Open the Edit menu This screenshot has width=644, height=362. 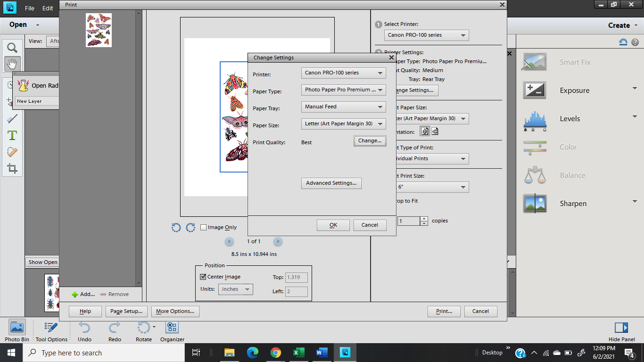48,8
